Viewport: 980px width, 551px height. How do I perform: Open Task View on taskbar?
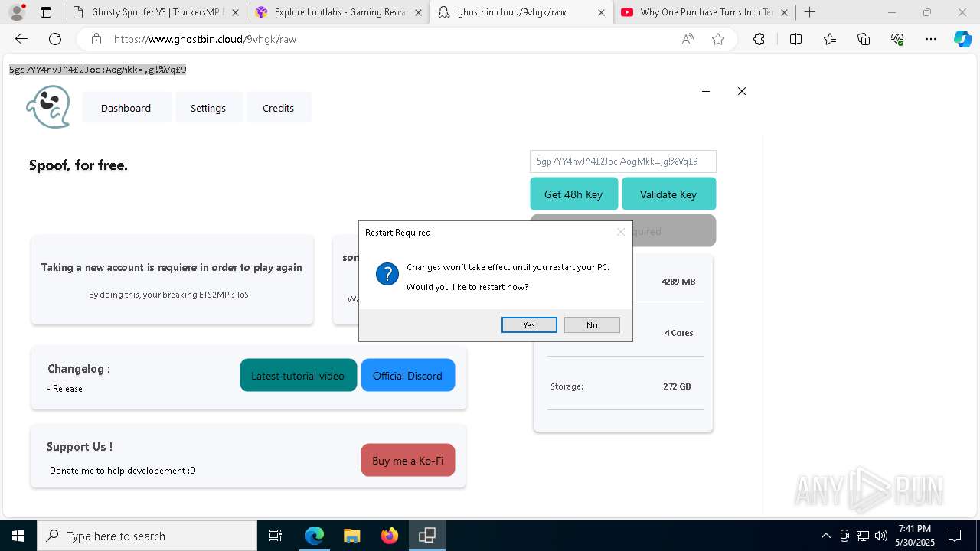276,536
